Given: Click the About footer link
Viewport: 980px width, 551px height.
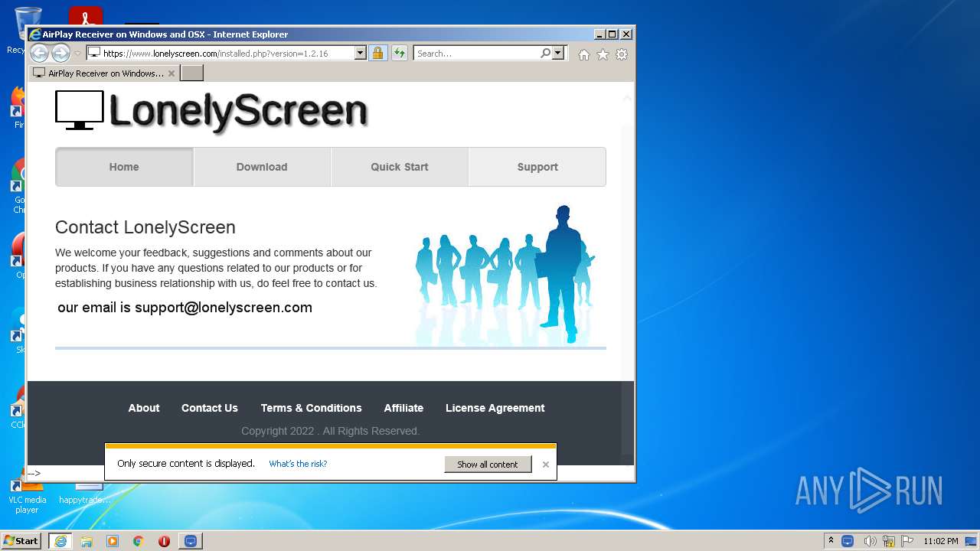Looking at the screenshot, I should pos(144,408).
